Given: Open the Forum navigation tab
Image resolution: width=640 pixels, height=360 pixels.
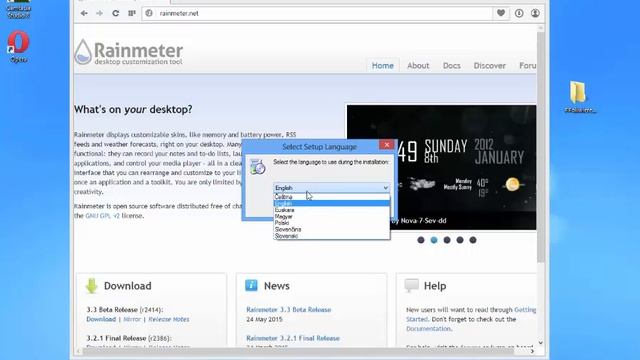Looking at the screenshot, I should 527,66.
